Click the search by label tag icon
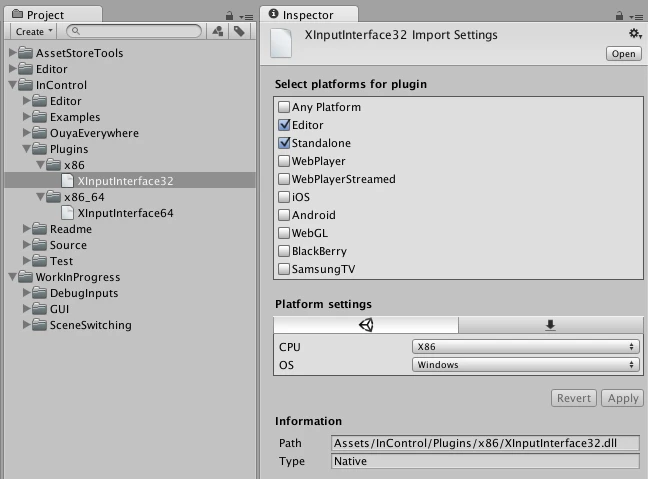The height and width of the screenshot is (479, 648). (x=239, y=31)
